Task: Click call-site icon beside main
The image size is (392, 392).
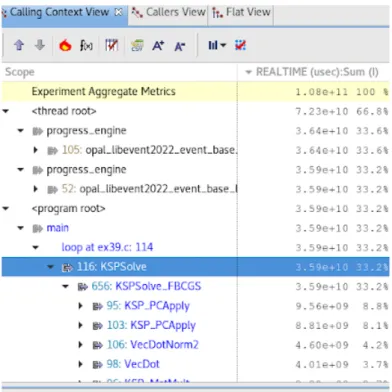Action: (38, 229)
